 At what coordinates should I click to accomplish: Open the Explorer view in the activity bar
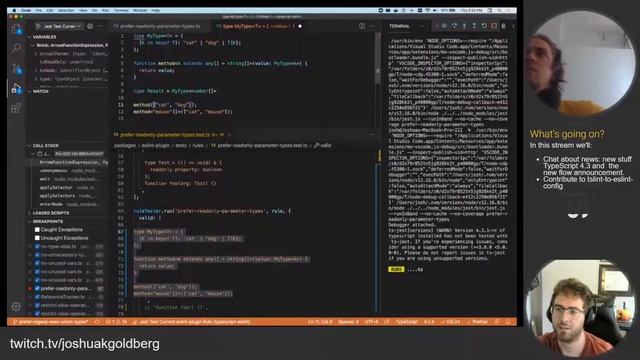coord(16,29)
